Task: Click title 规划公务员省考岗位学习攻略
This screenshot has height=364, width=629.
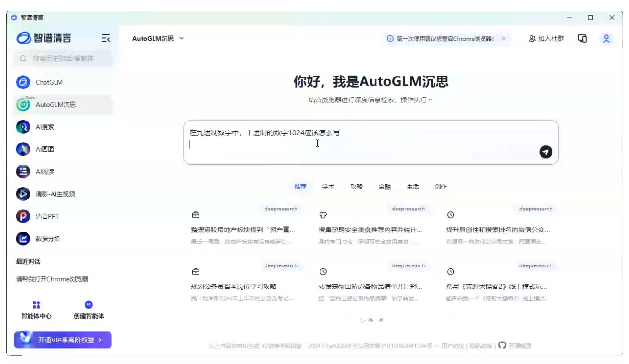Action: point(233,287)
